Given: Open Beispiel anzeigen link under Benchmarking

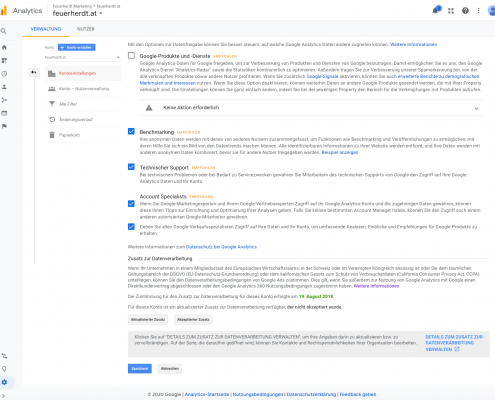Looking at the screenshot, I should (x=340, y=152).
